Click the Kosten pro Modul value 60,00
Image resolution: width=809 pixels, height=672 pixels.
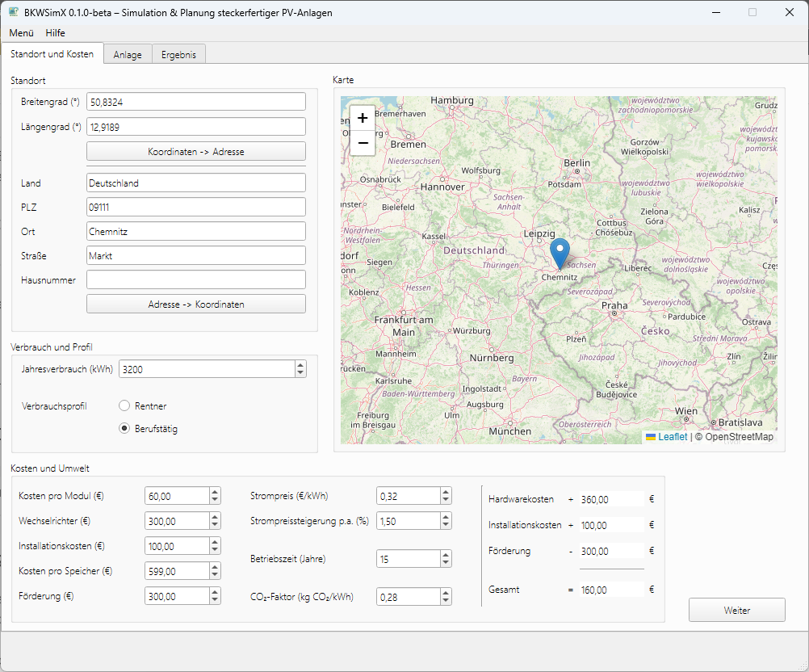(177, 496)
